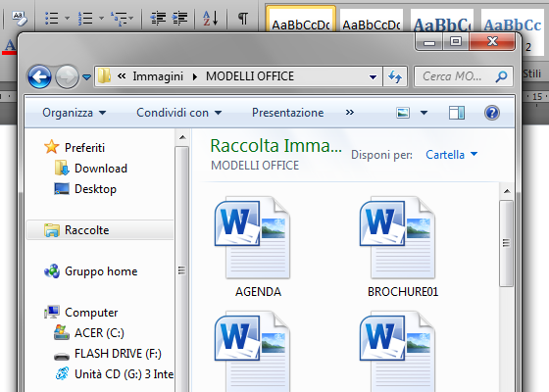Open Unità CD (G:) drive
Image resolution: width=549 pixels, height=392 pixels.
coord(124,374)
